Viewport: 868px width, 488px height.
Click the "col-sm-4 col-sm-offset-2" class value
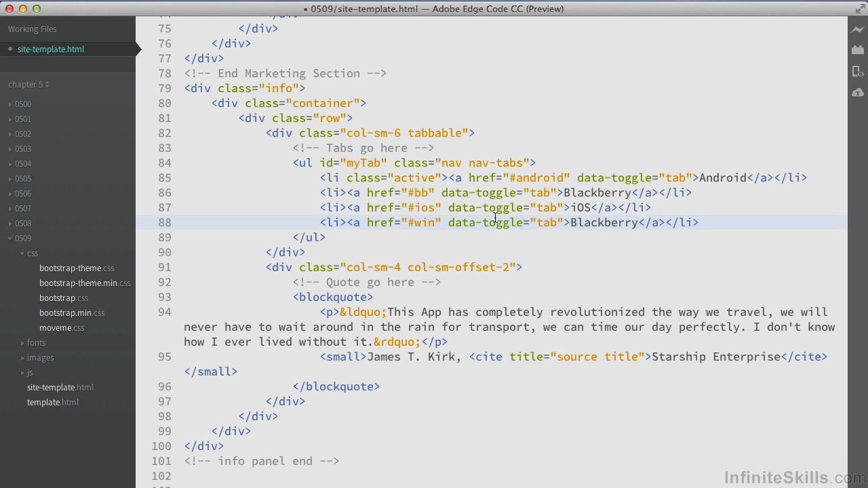pyautogui.click(x=428, y=267)
